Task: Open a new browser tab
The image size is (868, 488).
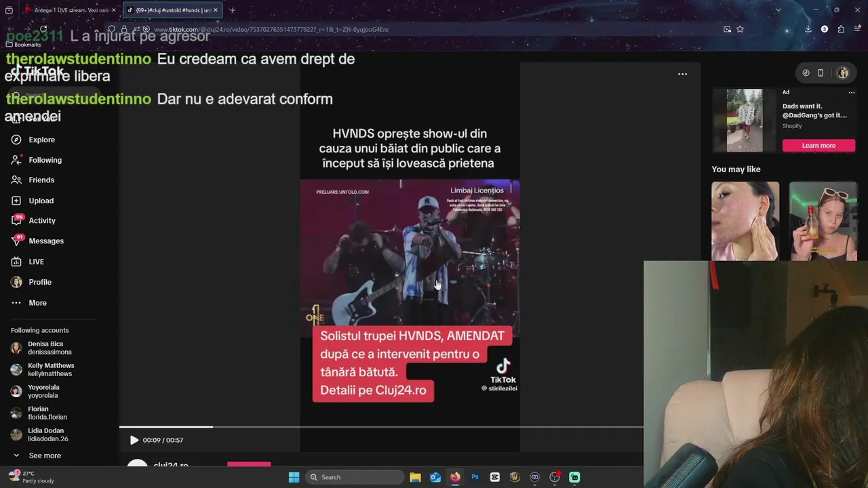Action: point(232,10)
